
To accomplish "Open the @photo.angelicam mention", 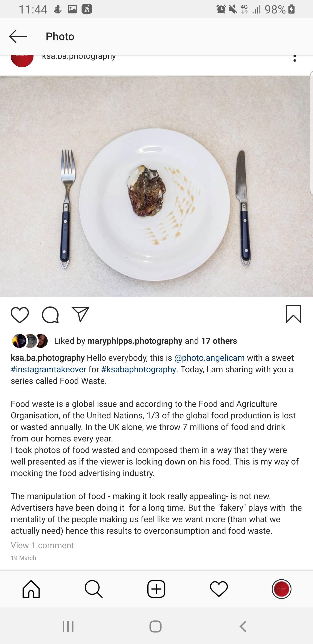I will coord(209,358).
